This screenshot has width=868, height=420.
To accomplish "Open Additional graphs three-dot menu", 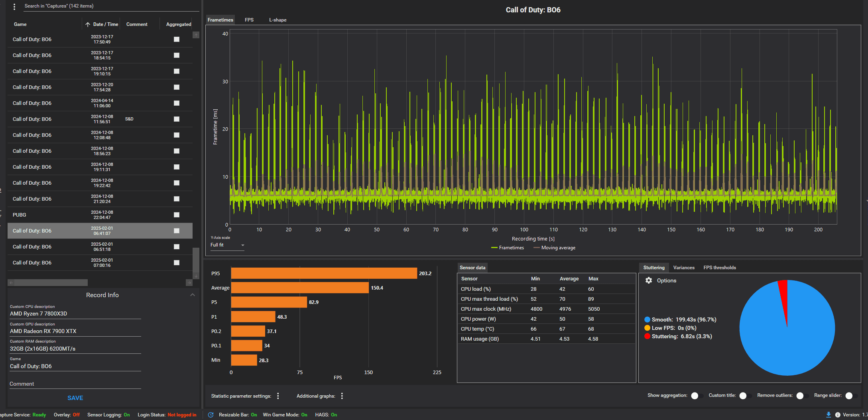I will 342,396.
